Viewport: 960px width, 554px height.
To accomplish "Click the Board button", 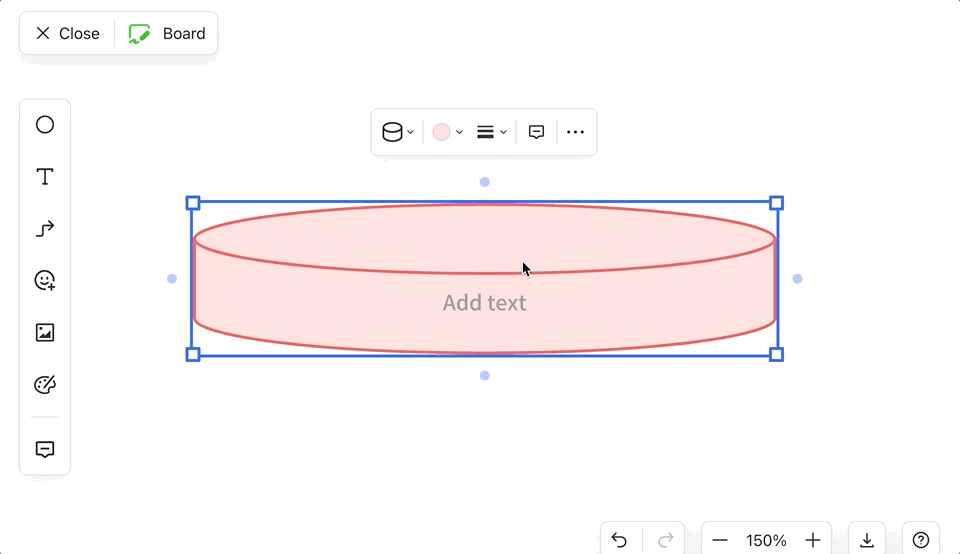I will click(x=167, y=33).
